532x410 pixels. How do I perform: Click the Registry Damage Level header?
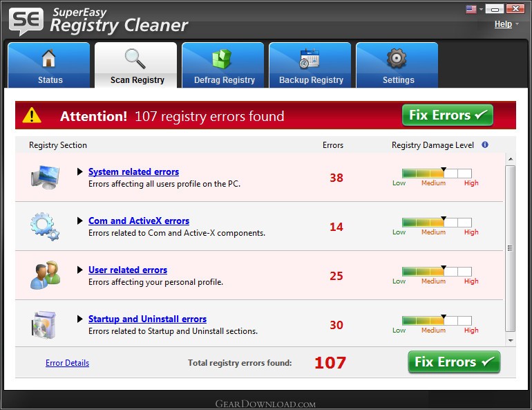pos(433,145)
